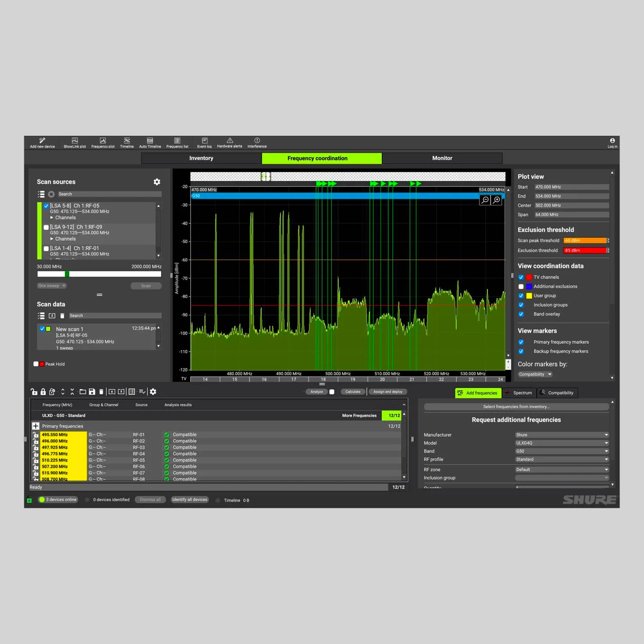644x644 pixels.
Task: Click the Calculate button
Action: click(x=353, y=392)
